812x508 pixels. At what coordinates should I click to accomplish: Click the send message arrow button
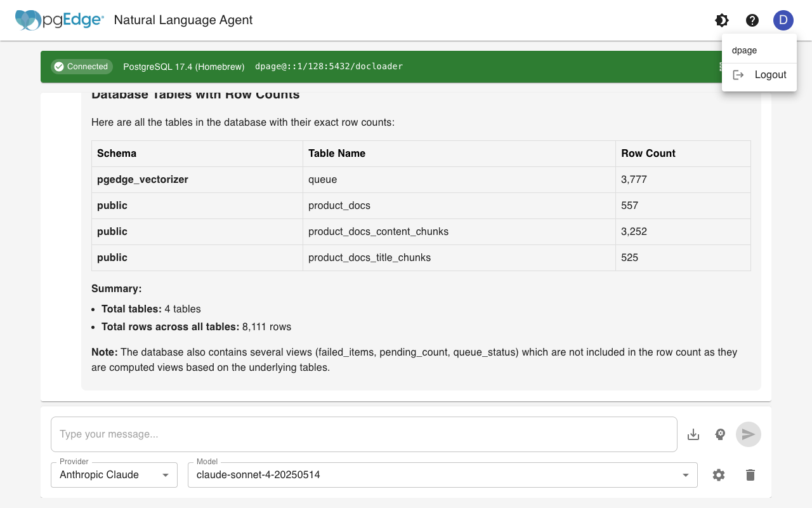coord(749,434)
